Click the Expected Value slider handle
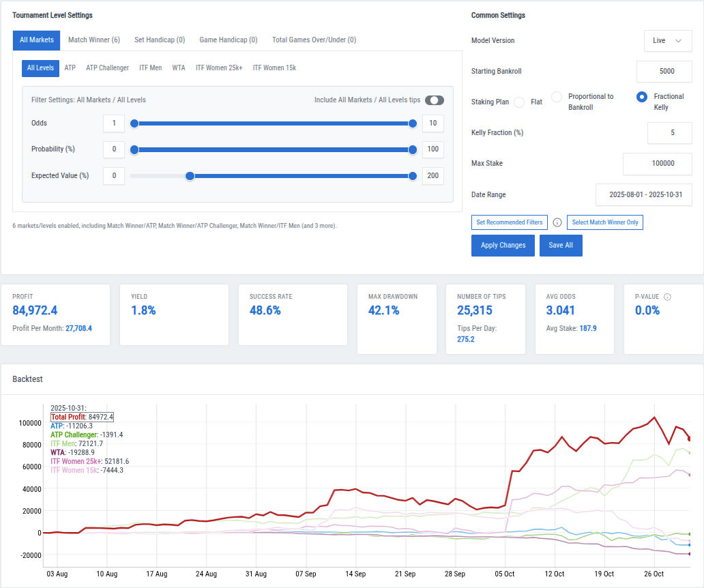The height and width of the screenshot is (588, 704). point(189,175)
